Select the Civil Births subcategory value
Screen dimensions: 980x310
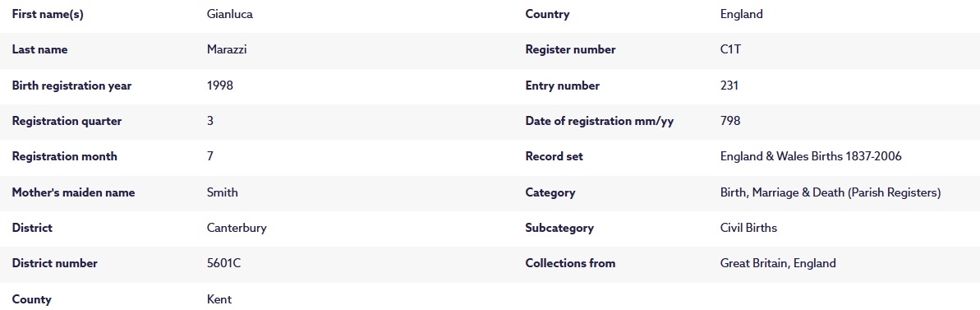[748, 228]
